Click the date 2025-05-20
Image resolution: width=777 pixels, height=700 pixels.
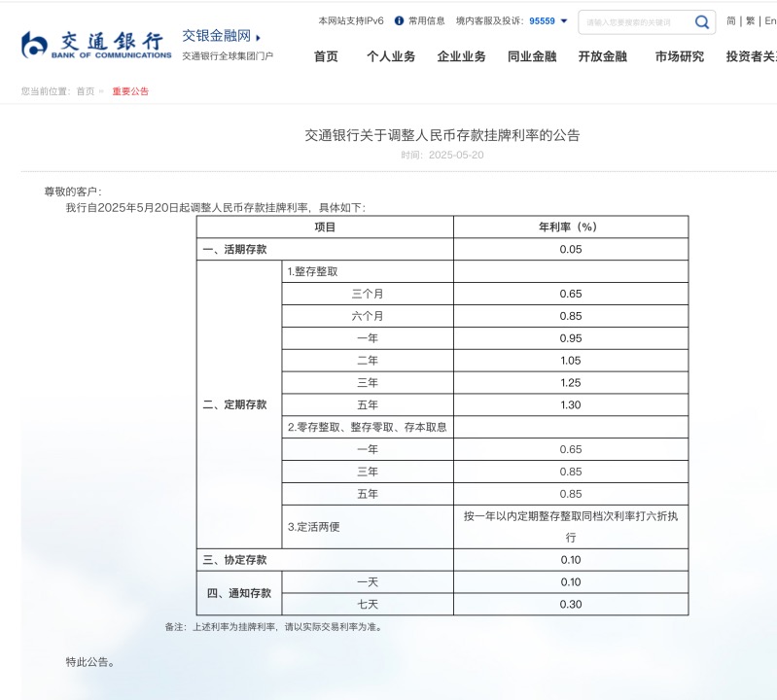pos(456,155)
